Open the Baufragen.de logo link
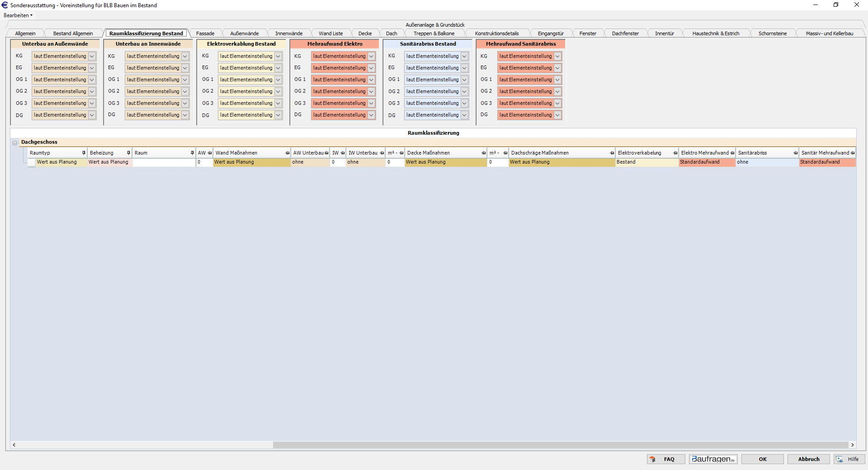Viewport: 868px width, 470px height. click(x=713, y=459)
